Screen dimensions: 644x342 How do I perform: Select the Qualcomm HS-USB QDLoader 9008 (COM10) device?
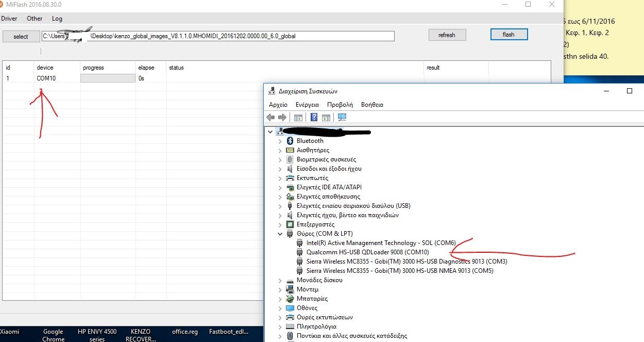click(x=367, y=252)
